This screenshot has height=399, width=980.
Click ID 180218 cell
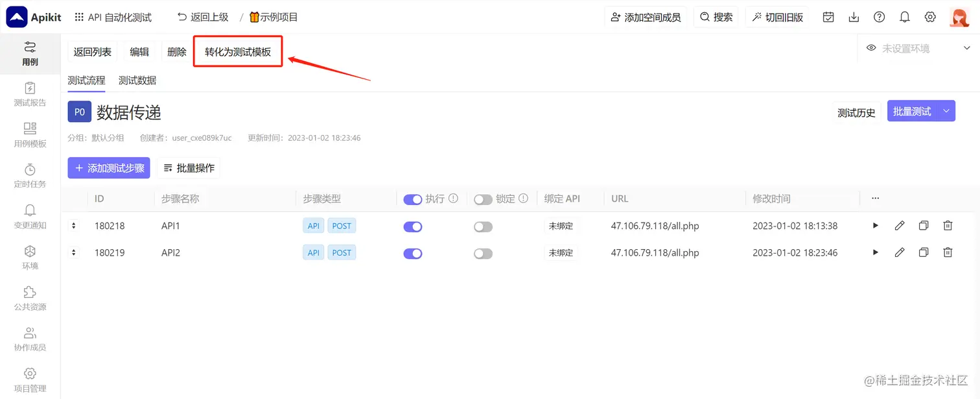110,226
